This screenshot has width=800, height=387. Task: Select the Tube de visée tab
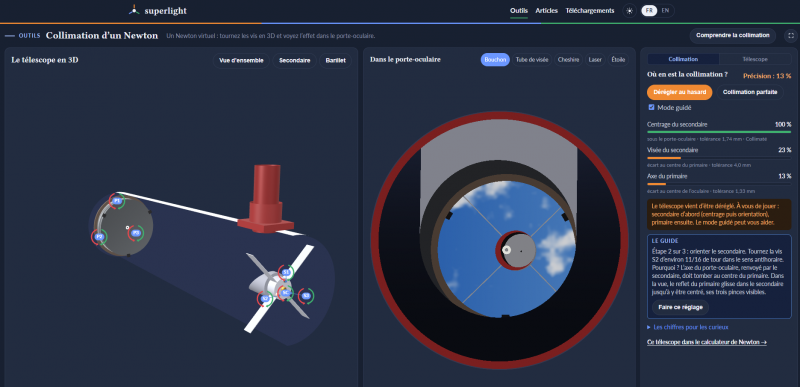(532, 60)
